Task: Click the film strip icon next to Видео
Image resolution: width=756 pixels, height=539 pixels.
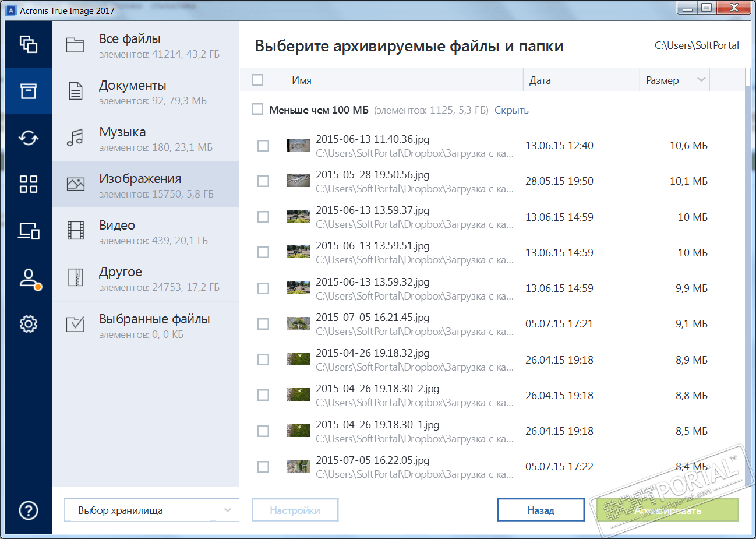Action: [x=76, y=231]
